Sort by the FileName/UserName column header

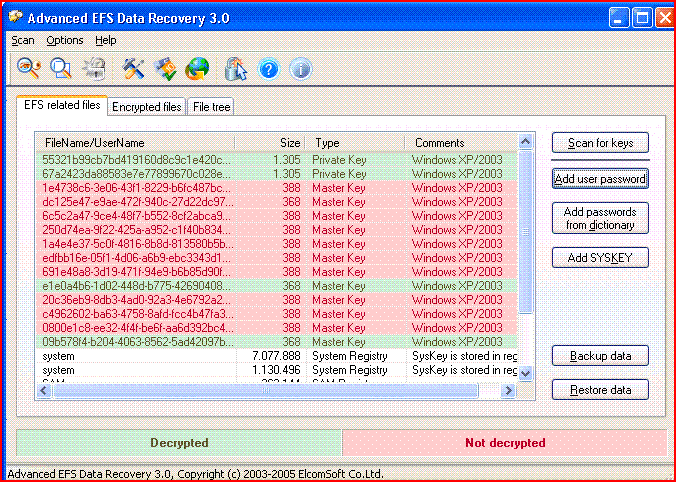coord(135,143)
